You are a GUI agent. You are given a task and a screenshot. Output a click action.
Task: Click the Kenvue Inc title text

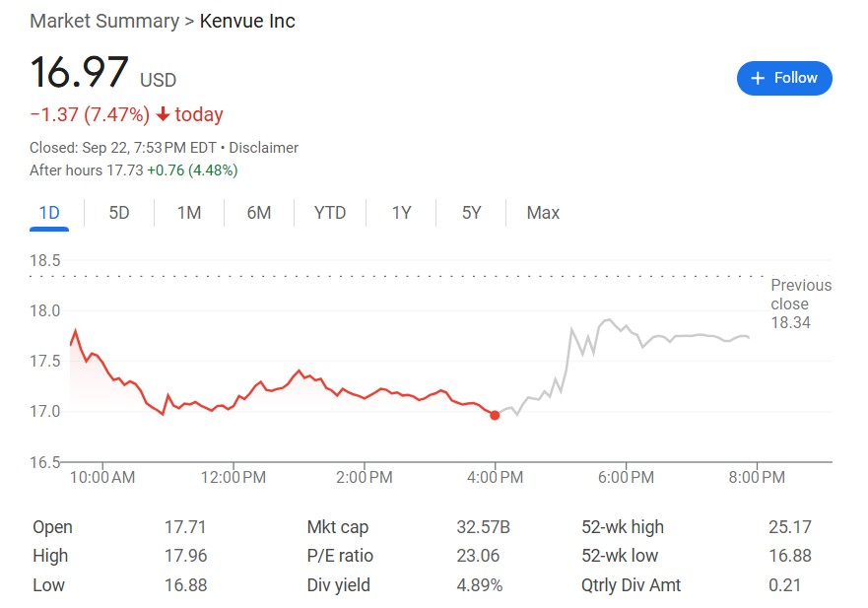[x=247, y=21]
